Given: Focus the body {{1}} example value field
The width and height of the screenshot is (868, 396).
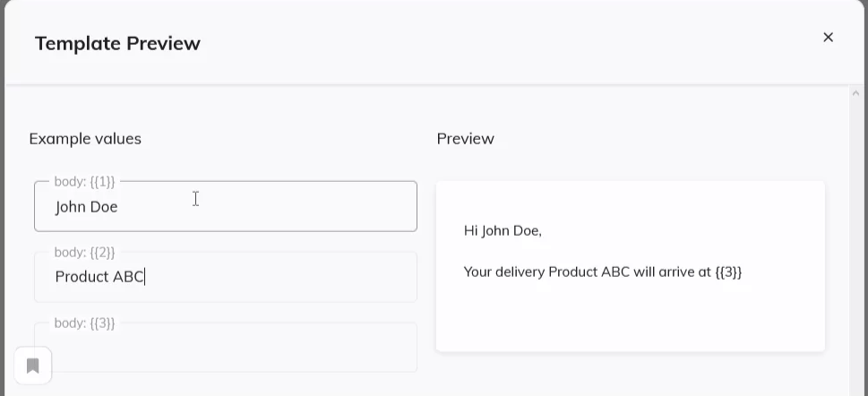Looking at the screenshot, I should (x=226, y=206).
